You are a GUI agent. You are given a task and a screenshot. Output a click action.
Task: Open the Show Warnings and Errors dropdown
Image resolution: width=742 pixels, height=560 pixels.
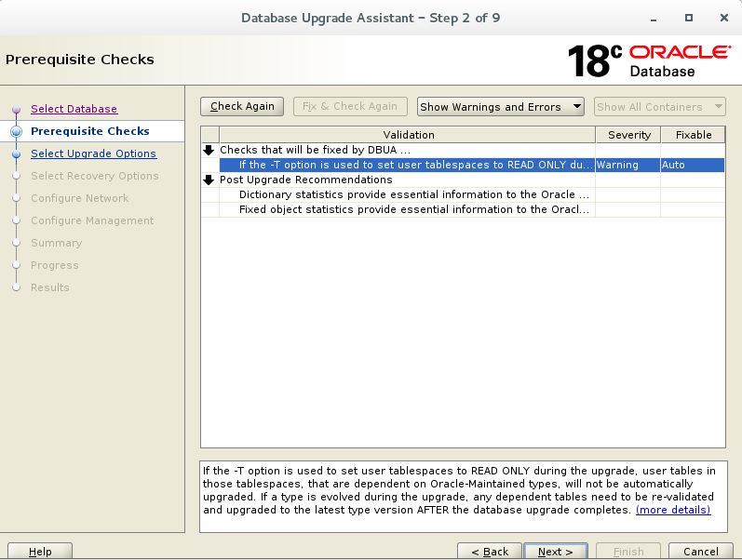[501, 106]
